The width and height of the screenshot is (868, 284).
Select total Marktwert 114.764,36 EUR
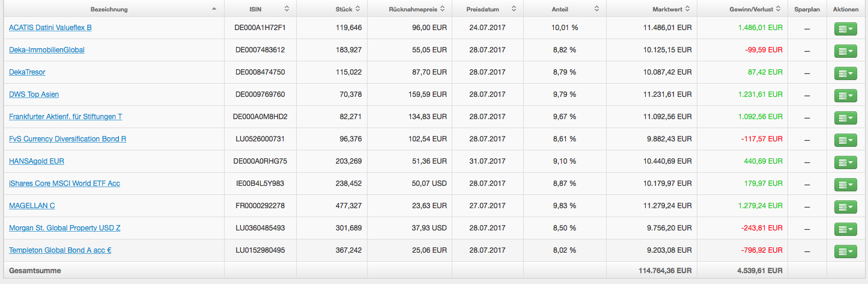pyautogui.click(x=665, y=271)
